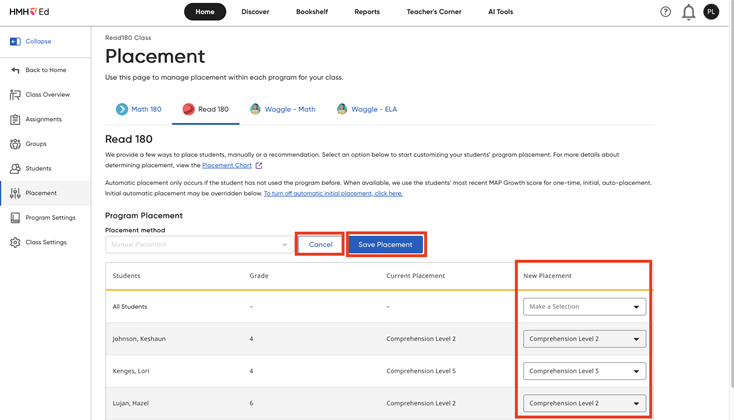
Task: Click the Read 180 red icon
Action: 188,109
